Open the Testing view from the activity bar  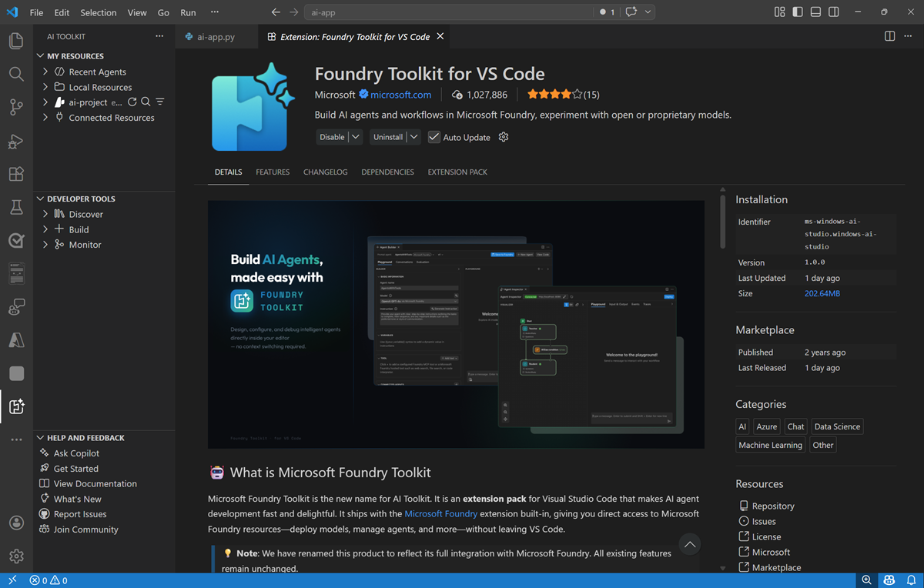(x=16, y=207)
